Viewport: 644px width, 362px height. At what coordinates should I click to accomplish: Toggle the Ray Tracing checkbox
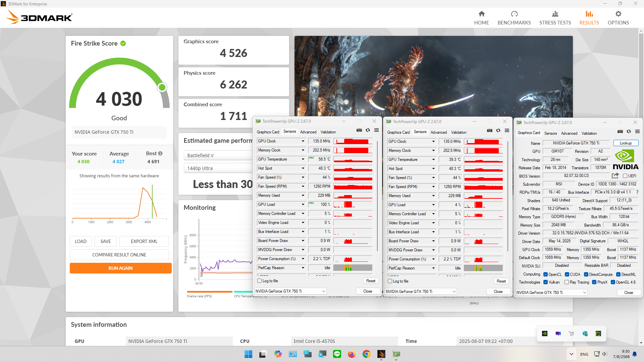pyautogui.click(x=567, y=282)
